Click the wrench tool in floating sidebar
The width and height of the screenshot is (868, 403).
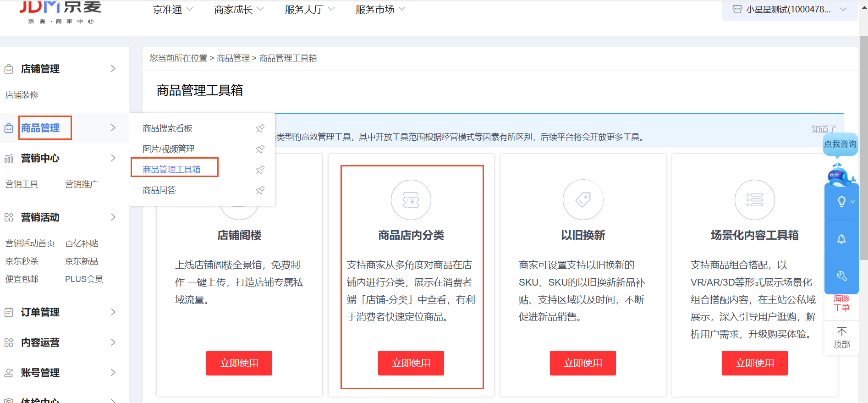click(841, 276)
